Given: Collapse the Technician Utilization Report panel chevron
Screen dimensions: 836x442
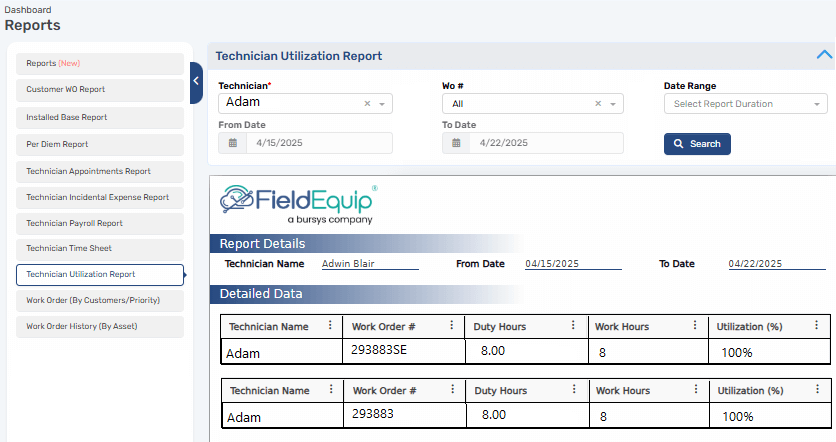Looking at the screenshot, I should 824,55.
